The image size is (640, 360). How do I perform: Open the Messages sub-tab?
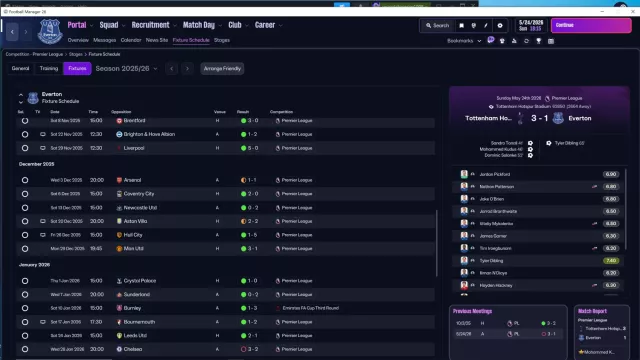[x=104, y=40]
